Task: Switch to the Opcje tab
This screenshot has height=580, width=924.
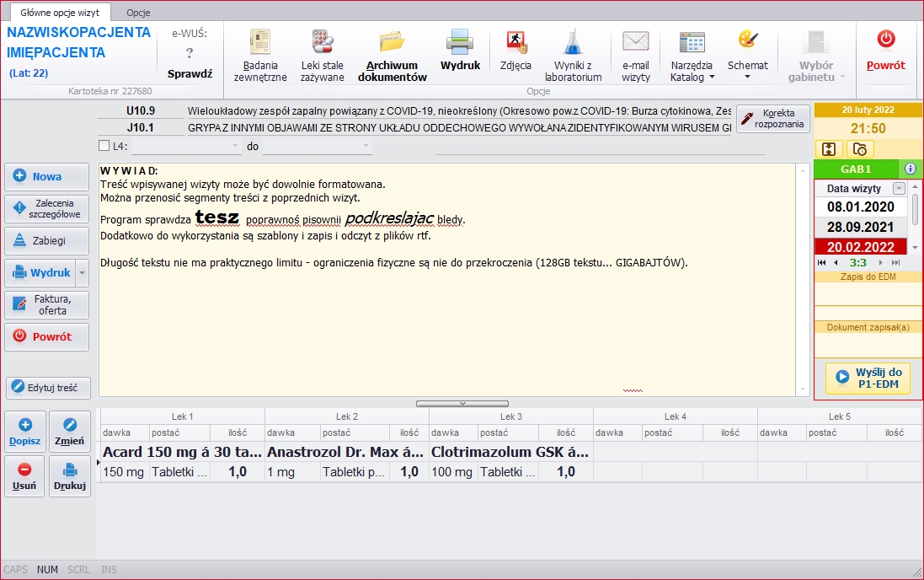Action: (x=138, y=13)
